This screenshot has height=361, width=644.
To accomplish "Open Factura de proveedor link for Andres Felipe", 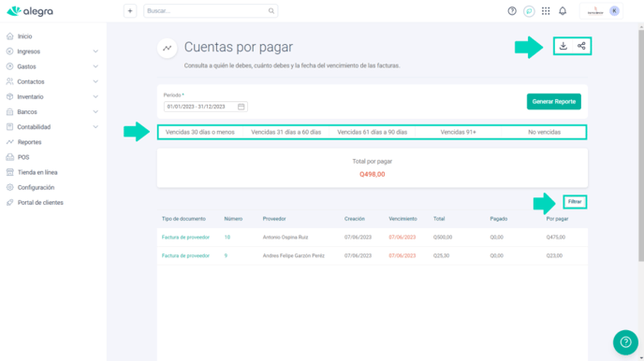I will point(185,255).
